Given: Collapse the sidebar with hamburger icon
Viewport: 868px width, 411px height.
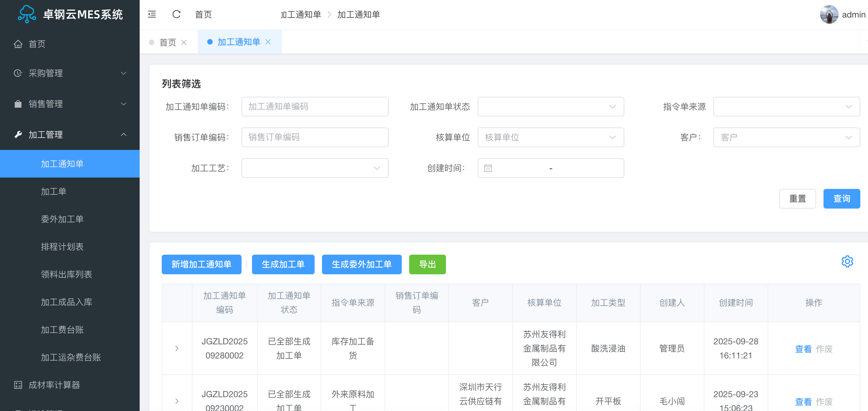Looking at the screenshot, I should [x=152, y=14].
